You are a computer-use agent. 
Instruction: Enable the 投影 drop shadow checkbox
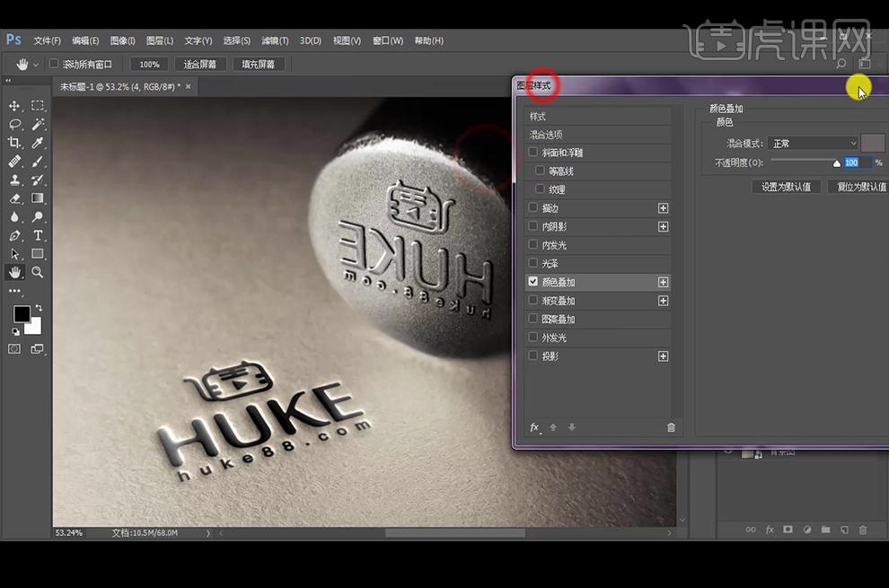click(x=533, y=355)
